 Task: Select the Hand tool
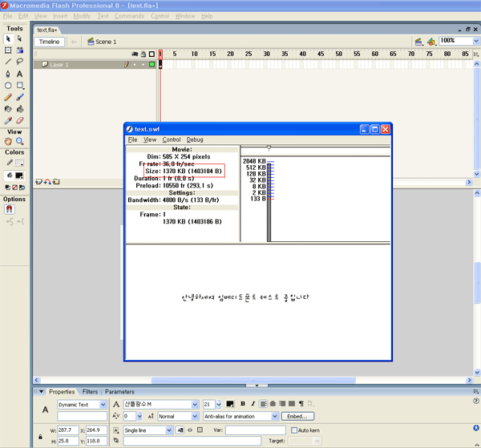(x=8, y=141)
